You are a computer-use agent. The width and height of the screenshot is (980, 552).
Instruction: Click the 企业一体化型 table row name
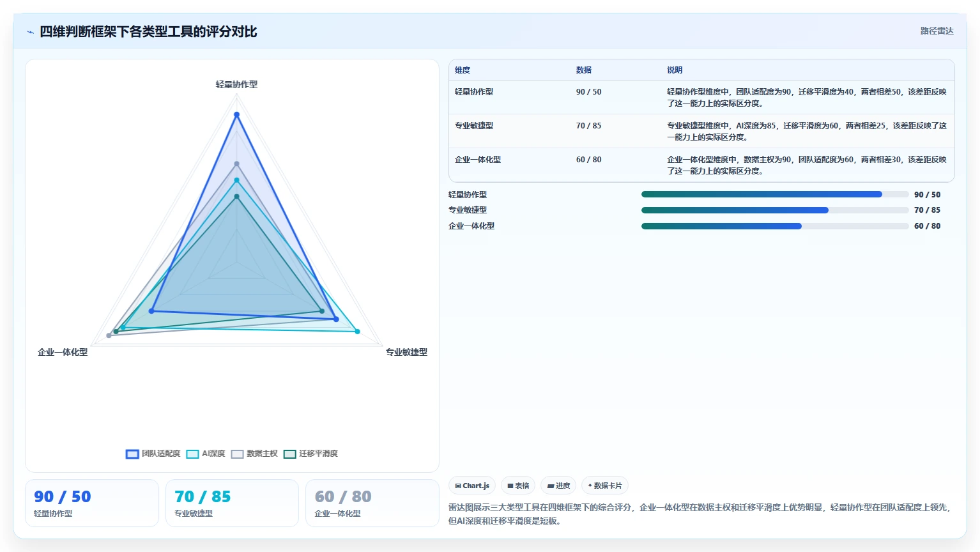(478, 160)
